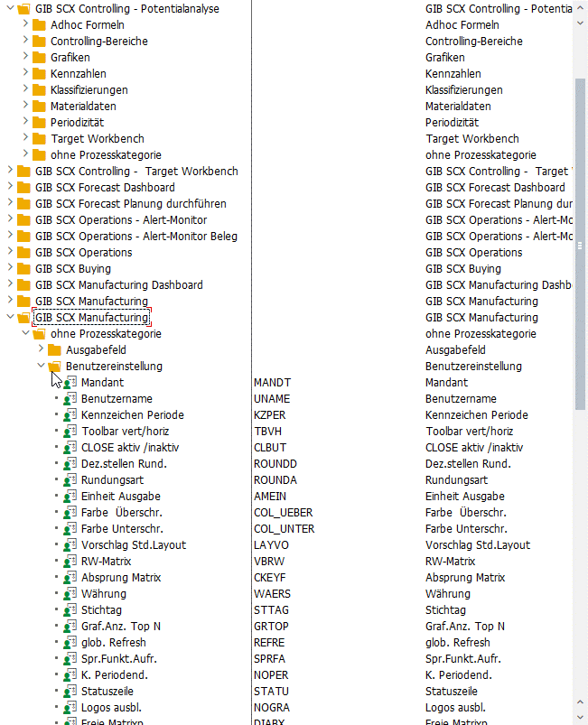
Task: Click the Benutzereinstellung open folder icon
Action: click(54, 367)
